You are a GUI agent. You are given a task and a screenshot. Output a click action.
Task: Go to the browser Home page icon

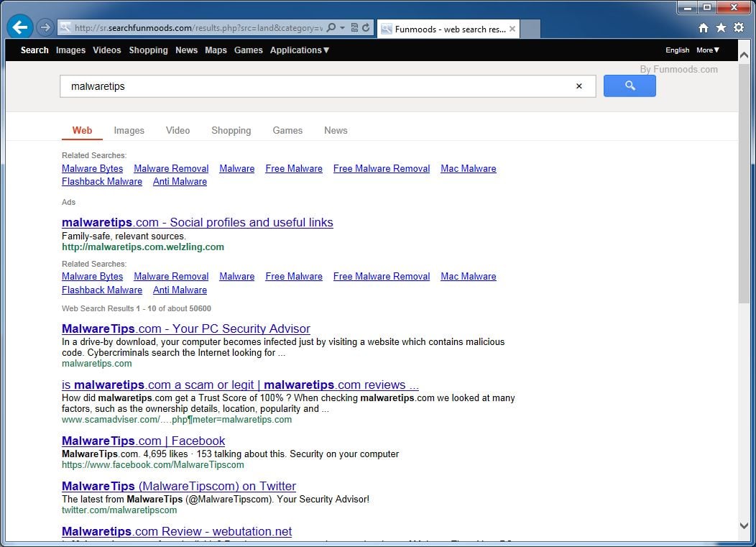(x=704, y=28)
